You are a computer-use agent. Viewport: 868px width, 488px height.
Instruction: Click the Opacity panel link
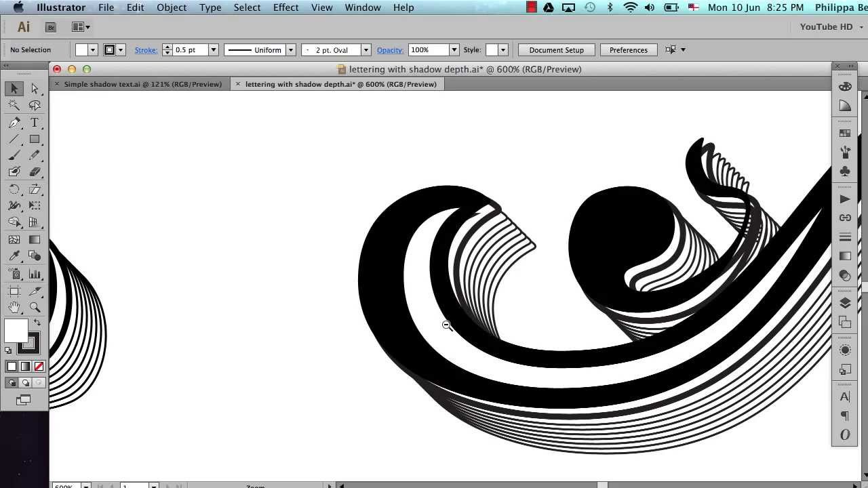(390, 50)
